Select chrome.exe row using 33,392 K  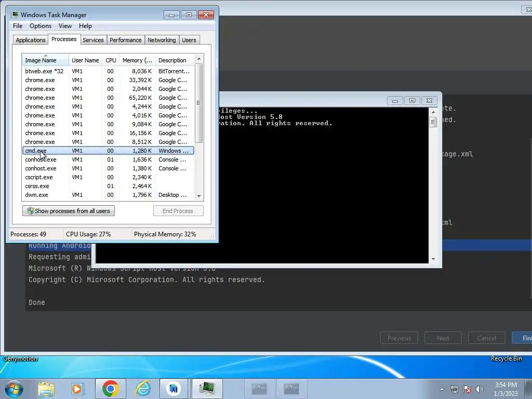pyautogui.click(x=108, y=80)
